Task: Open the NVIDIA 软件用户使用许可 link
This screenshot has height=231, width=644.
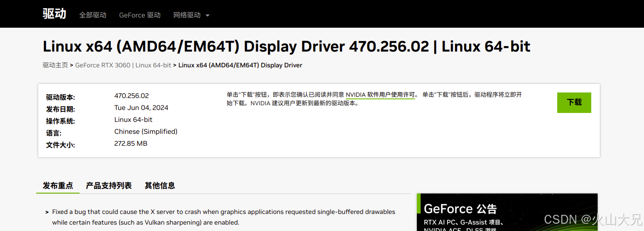Action: (x=380, y=95)
